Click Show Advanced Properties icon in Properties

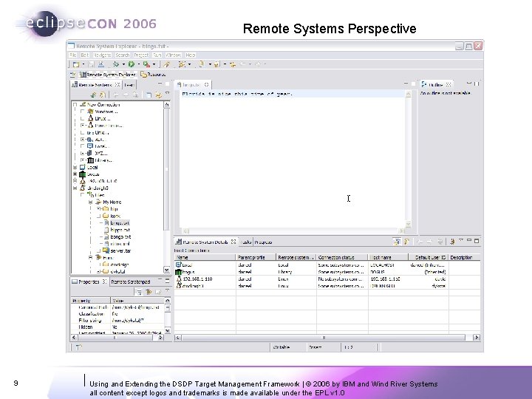(x=149, y=292)
